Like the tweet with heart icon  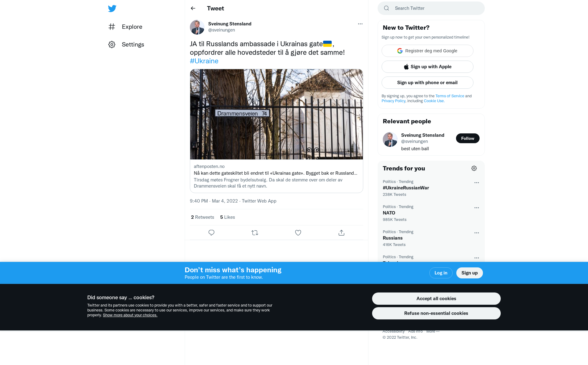click(x=298, y=233)
